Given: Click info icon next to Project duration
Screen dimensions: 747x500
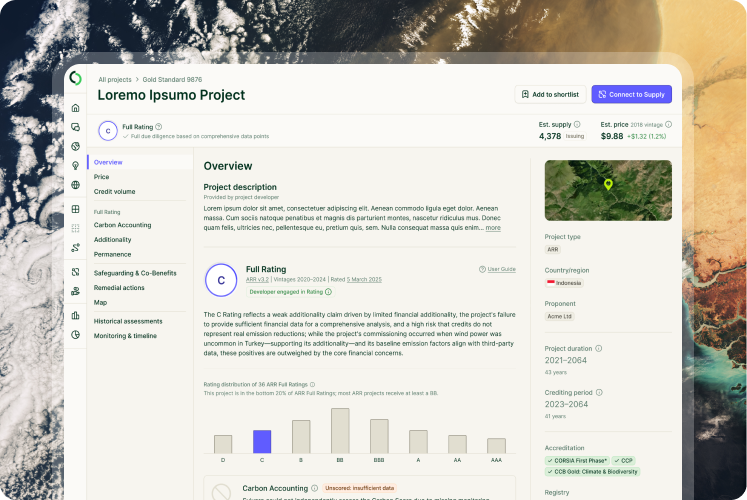Looking at the screenshot, I should (599, 349).
